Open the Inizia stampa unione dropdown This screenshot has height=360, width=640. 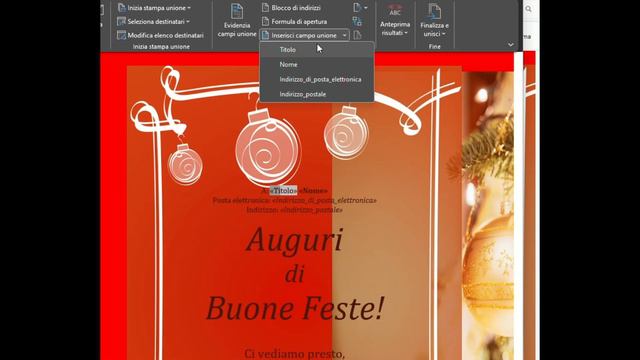tap(154, 8)
